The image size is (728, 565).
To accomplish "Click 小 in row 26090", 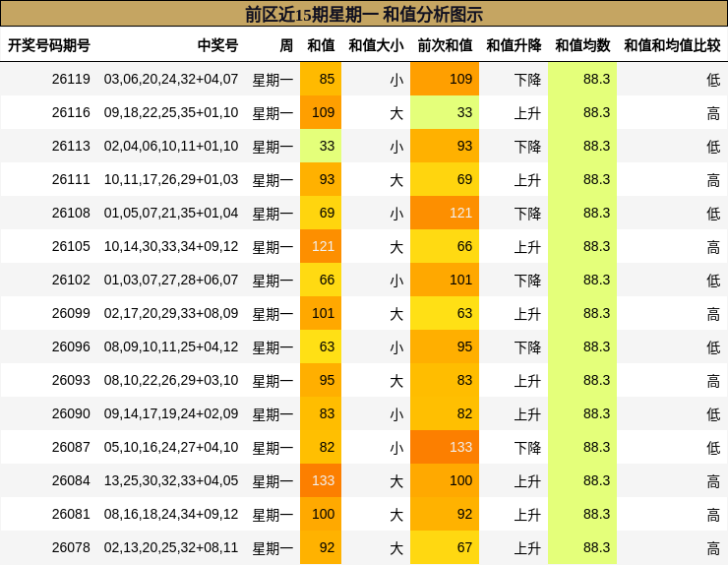I will tap(396, 414).
